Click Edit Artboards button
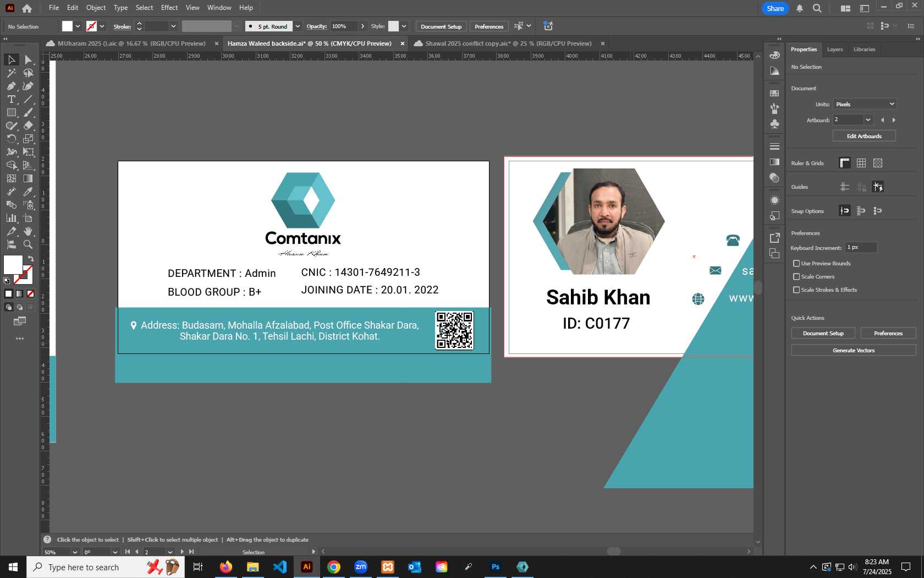Viewport: 924px width, 578px height. [864, 136]
